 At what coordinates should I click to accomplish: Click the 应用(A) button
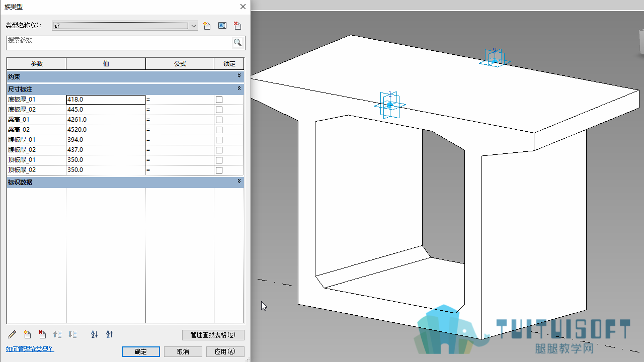(225, 351)
